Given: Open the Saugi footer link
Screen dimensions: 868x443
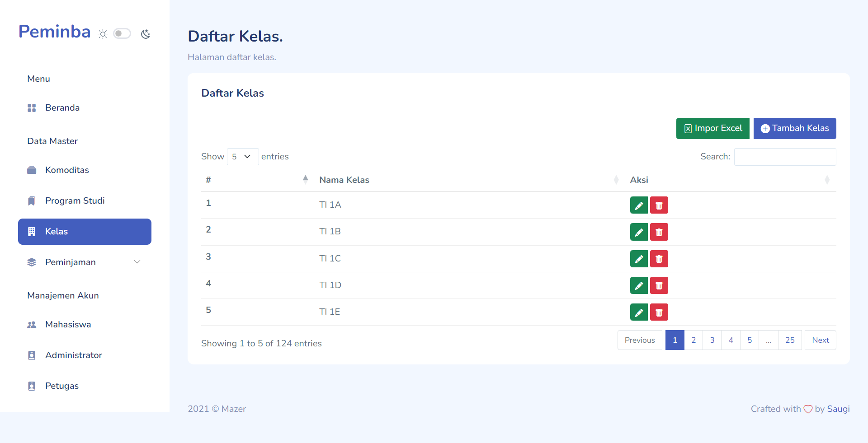Looking at the screenshot, I should pyautogui.click(x=839, y=409).
